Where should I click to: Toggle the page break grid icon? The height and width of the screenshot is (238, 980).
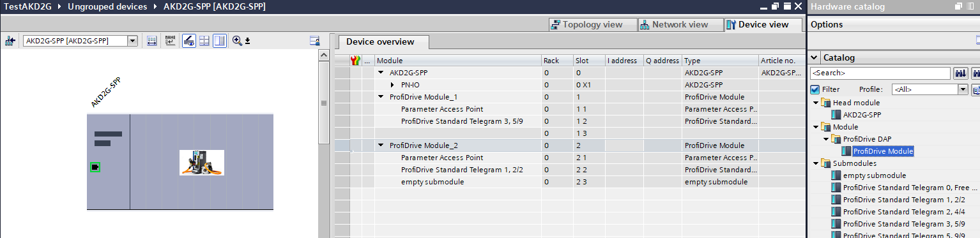pos(204,41)
